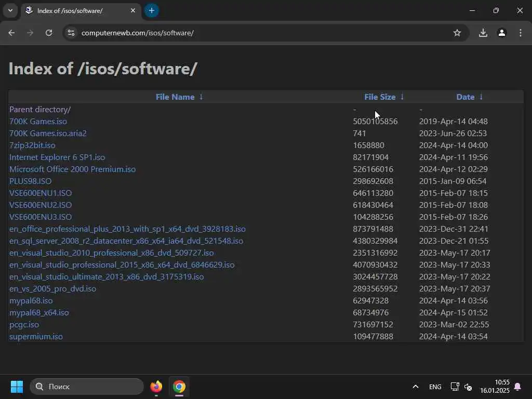Click file size 109477888
532x399 pixels.
pyautogui.click(x=373, y=337)
